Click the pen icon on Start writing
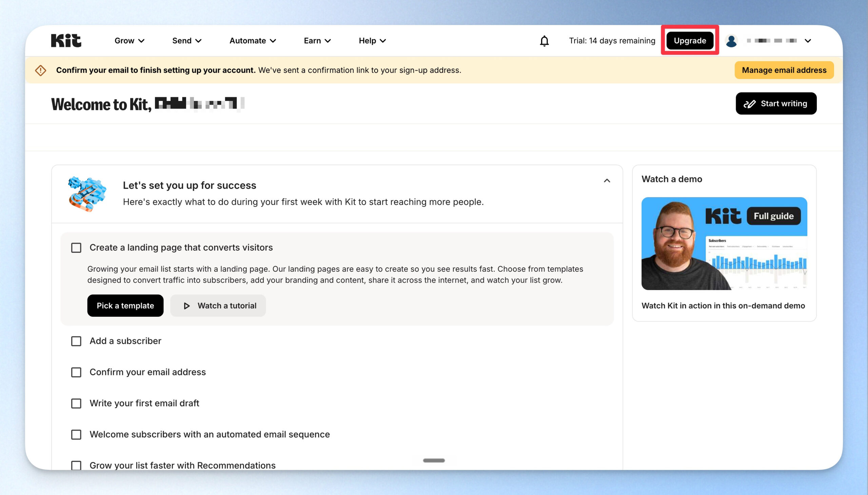This screenshot has height=495, width=868. [750, 104]
